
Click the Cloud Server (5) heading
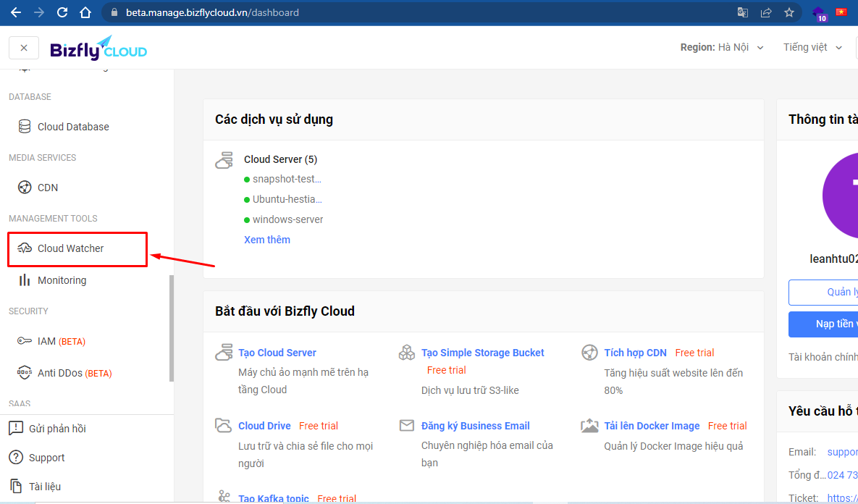point(281,159)
